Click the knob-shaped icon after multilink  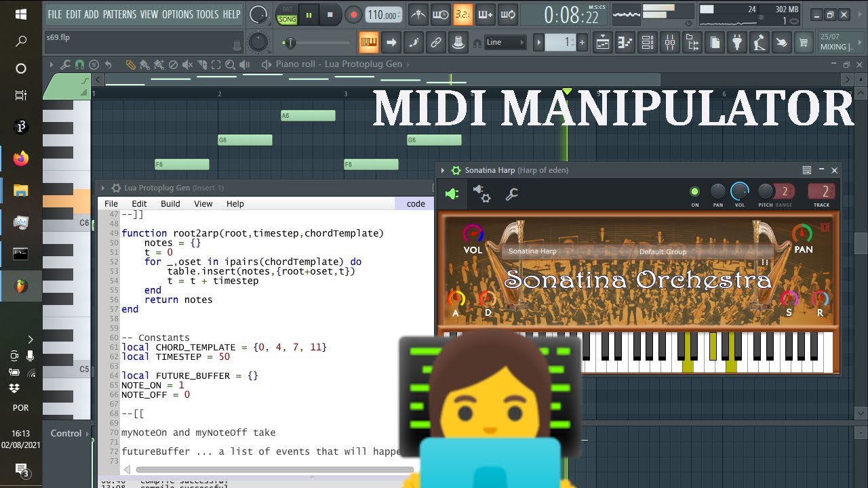point(457,43)
